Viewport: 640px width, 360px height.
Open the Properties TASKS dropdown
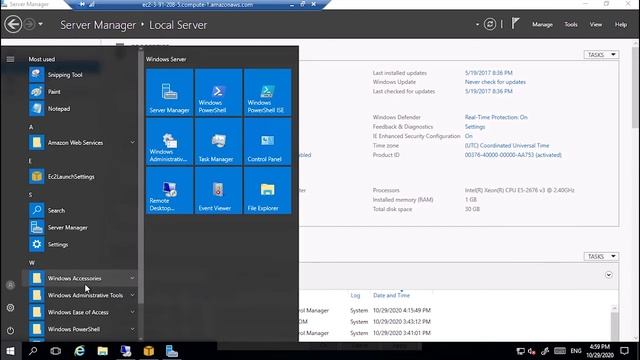pyautogui.click(x=601, y=55)
